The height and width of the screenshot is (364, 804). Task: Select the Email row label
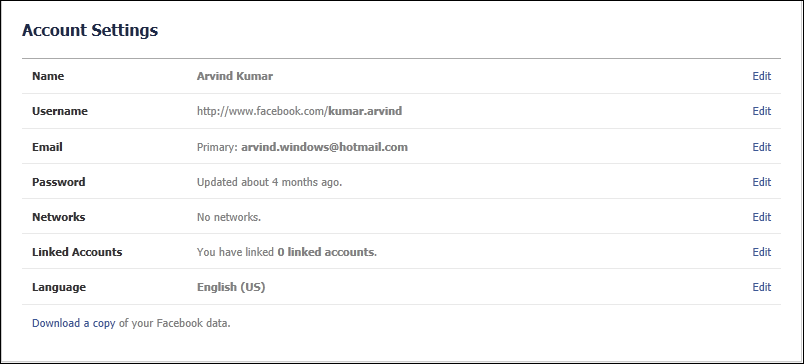[47, 147]
